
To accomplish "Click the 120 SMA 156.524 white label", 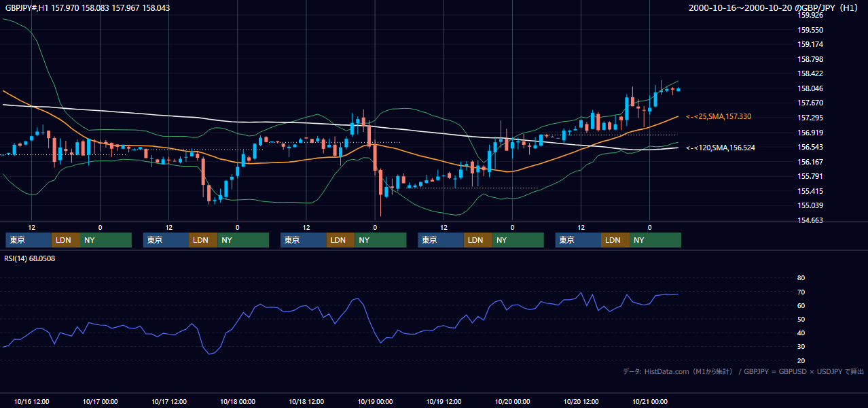I will (721, 148).
